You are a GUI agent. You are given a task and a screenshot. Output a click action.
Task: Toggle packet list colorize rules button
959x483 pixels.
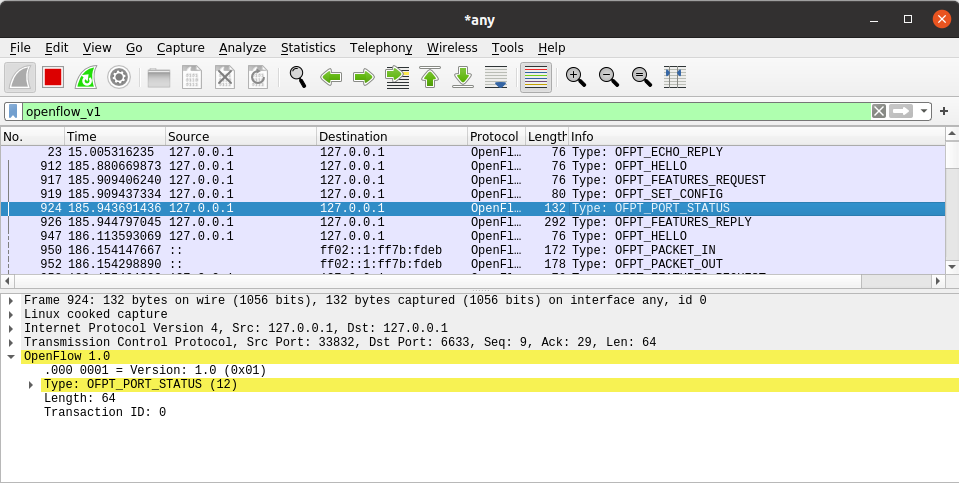point(536,77)
